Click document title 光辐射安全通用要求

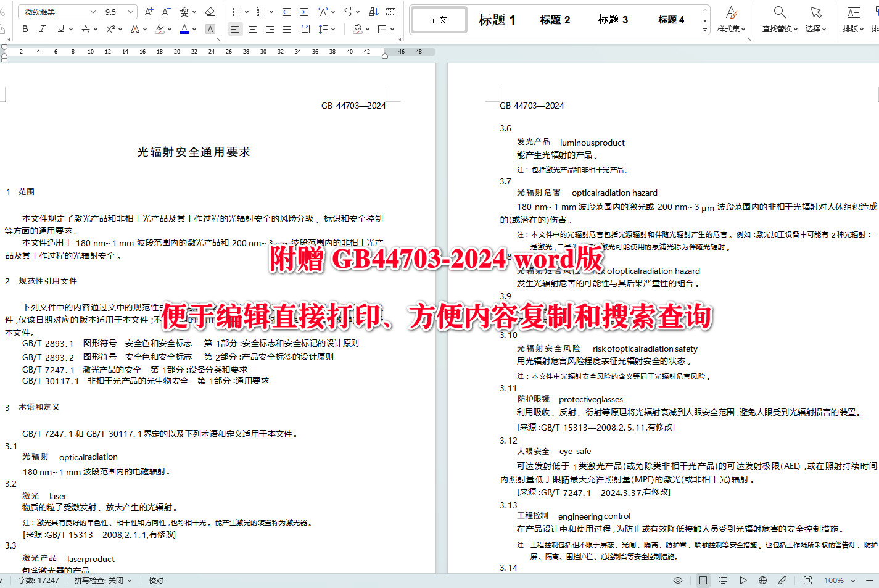194,152
